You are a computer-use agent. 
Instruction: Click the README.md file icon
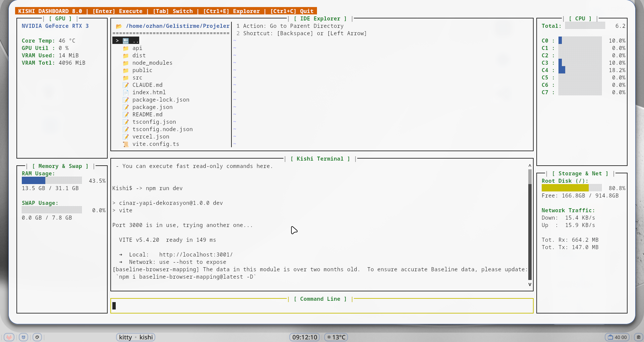point(126,115)
